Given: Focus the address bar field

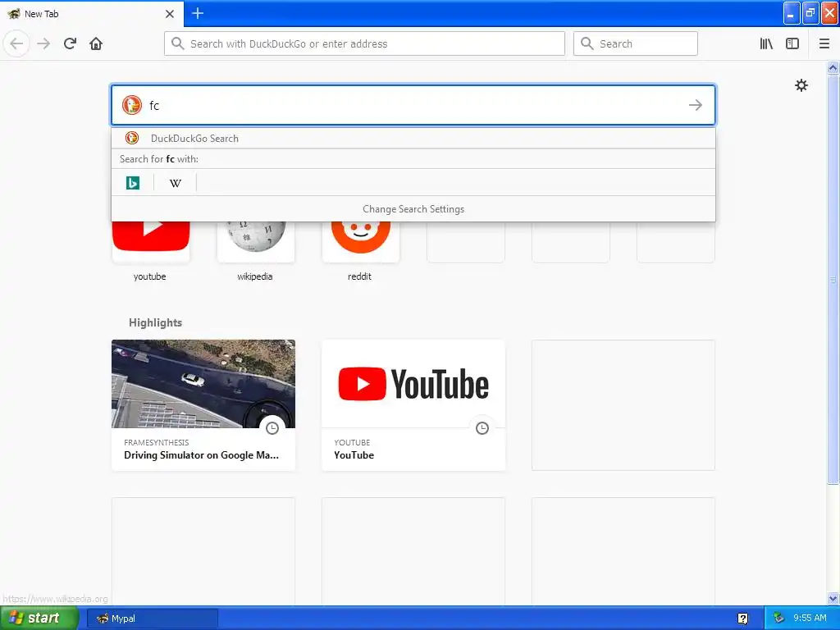Looking at the screenshot, I should point(364,43).
